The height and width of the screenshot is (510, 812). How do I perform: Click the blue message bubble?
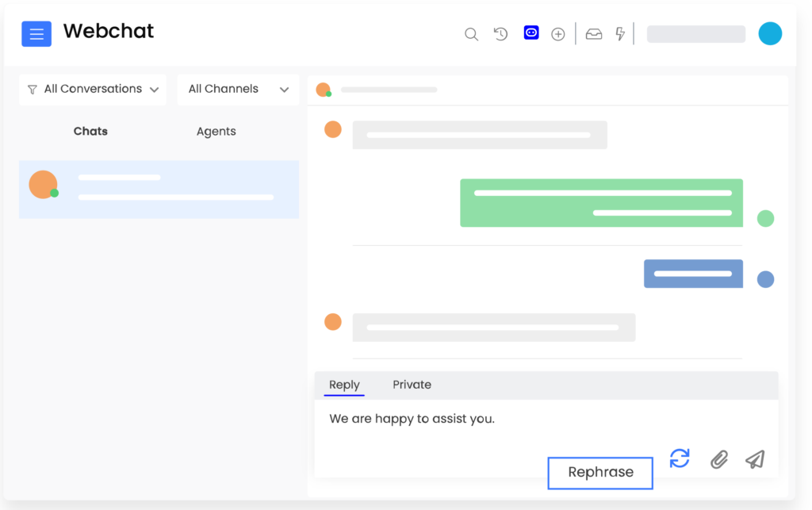693,274
